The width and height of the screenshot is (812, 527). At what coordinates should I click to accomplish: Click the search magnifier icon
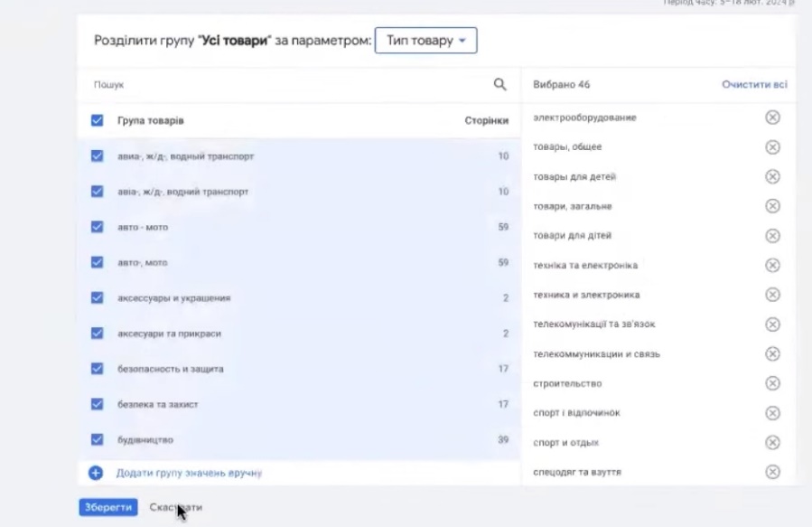[499, 85]
